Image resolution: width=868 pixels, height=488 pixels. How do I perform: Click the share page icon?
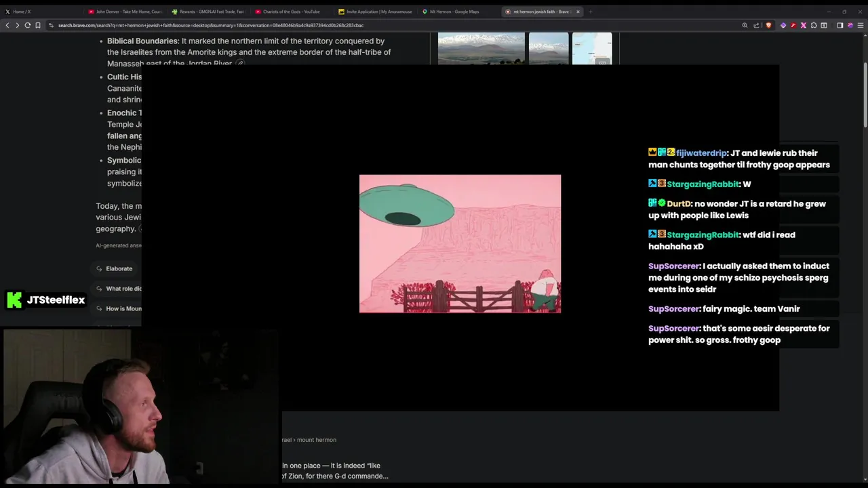tap(756, 25)
